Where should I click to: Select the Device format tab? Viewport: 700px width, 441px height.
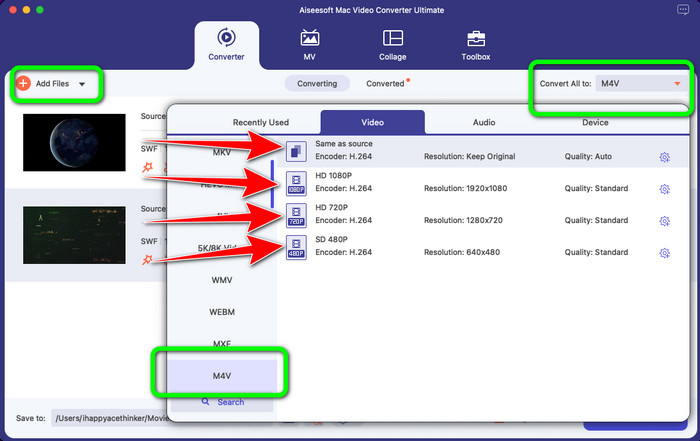tap(595, 122)
